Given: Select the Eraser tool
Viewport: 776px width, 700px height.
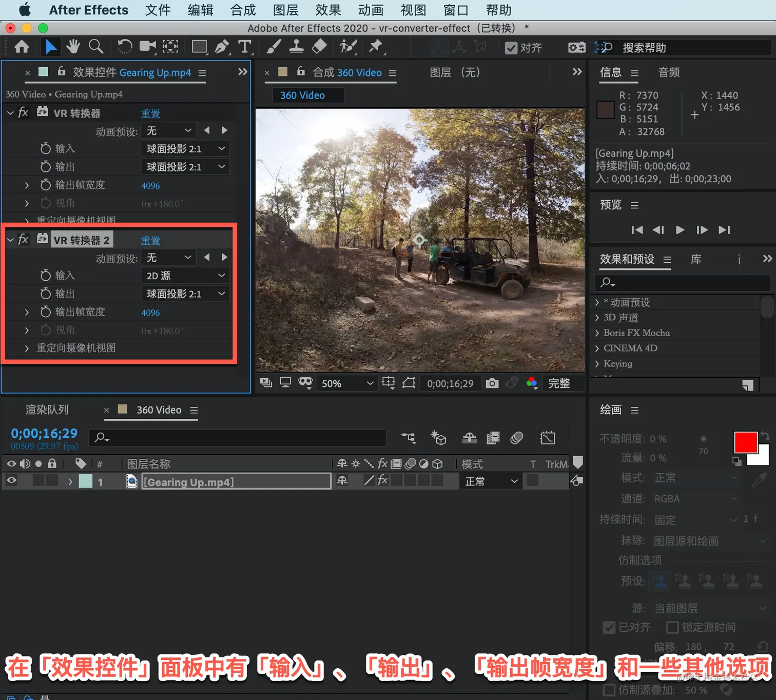Looking at the screenshot, I should pos(319,47).
